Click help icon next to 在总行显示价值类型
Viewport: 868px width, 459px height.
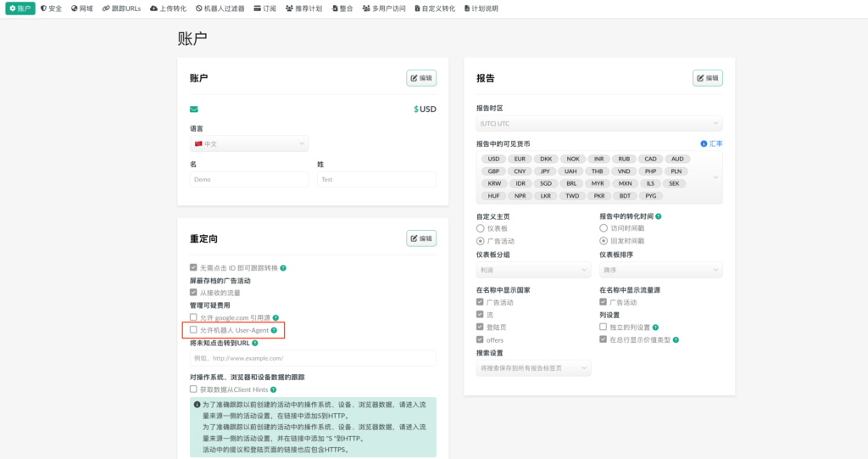(676, 340)
